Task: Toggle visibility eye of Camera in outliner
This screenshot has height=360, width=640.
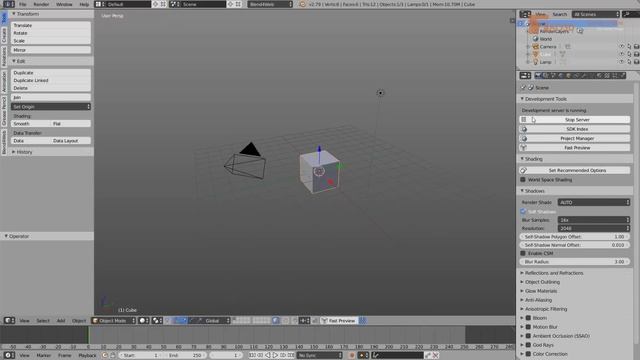Action: (622, 47)
